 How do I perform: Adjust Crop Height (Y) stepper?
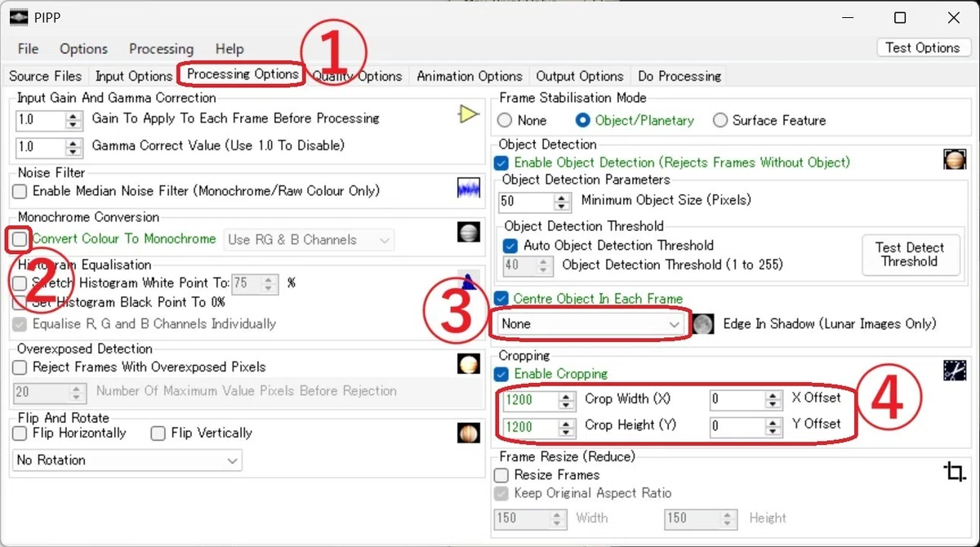[x=567, y=426]
